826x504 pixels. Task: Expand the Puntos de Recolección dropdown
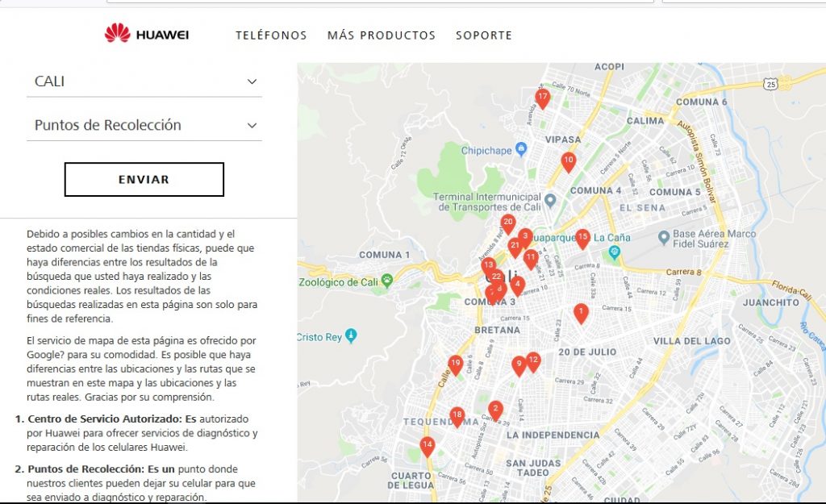(x=144, y=125)
